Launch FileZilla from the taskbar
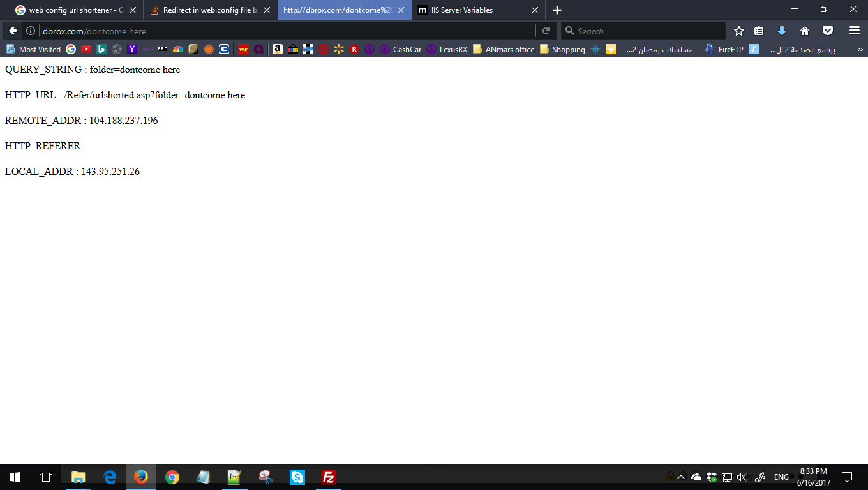The height and width of the screenshot is (490, 868). coord(329,477)
